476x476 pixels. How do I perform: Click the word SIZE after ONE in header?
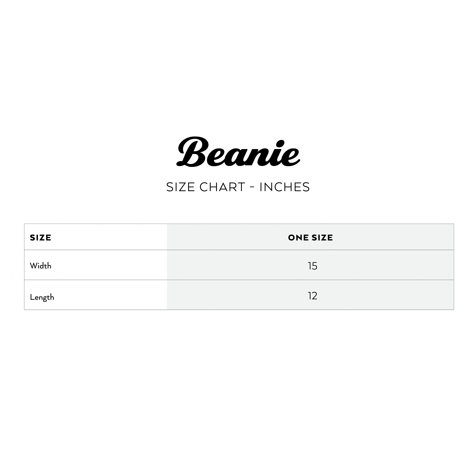[x=322, y=238]
